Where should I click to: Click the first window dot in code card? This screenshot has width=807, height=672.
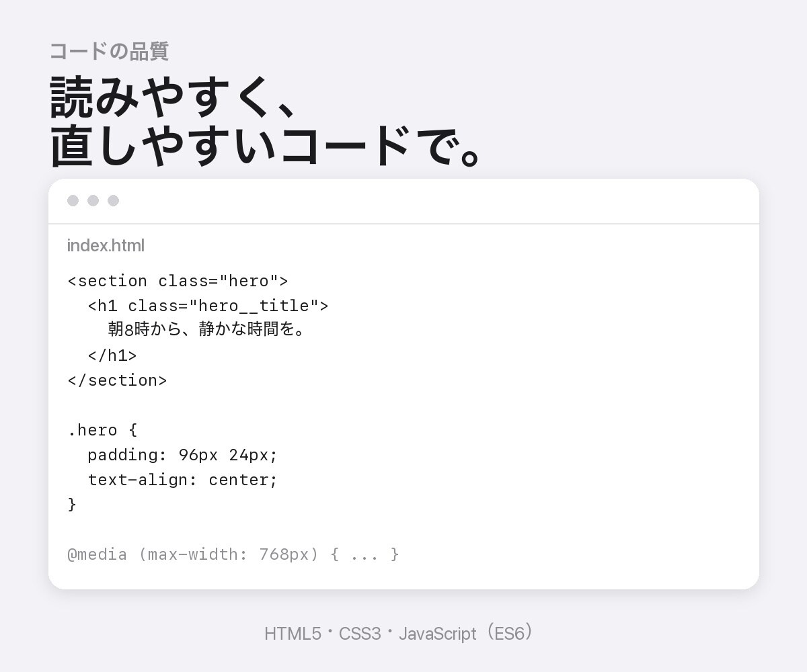click(73, 201)
